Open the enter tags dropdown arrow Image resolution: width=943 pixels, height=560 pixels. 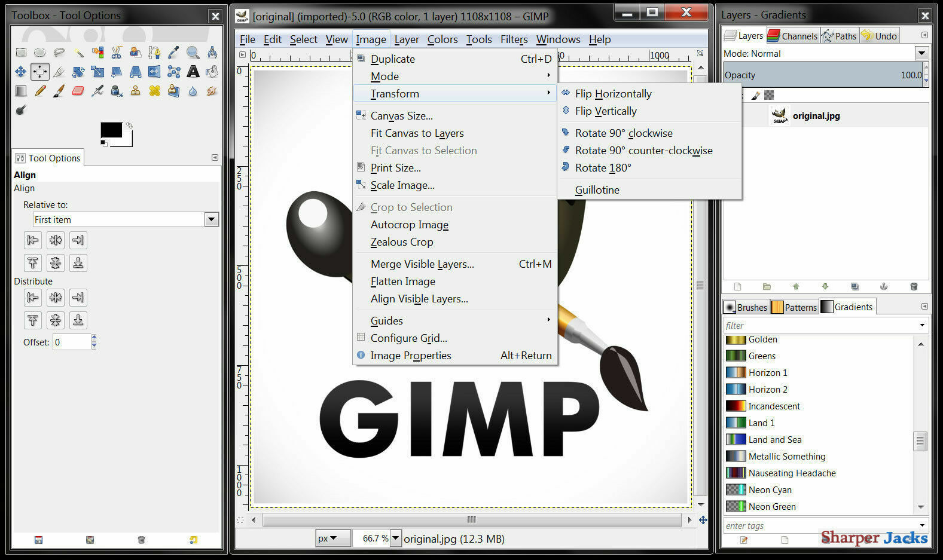(922, 526)
